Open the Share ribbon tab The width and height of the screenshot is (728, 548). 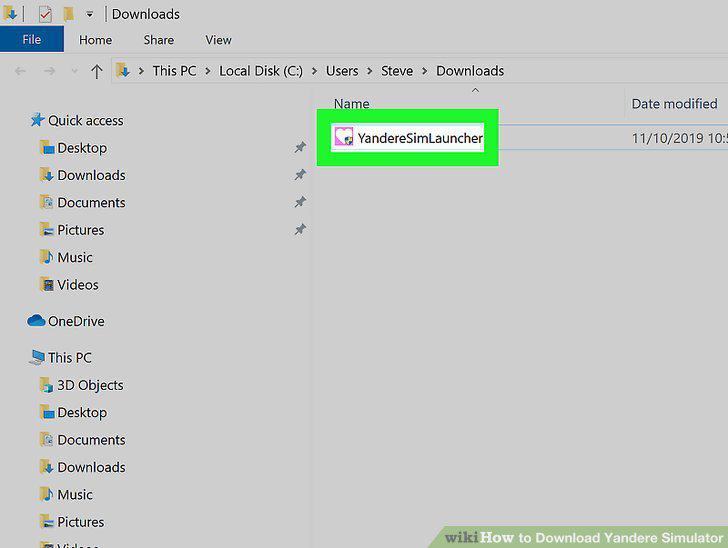(158, 40)
